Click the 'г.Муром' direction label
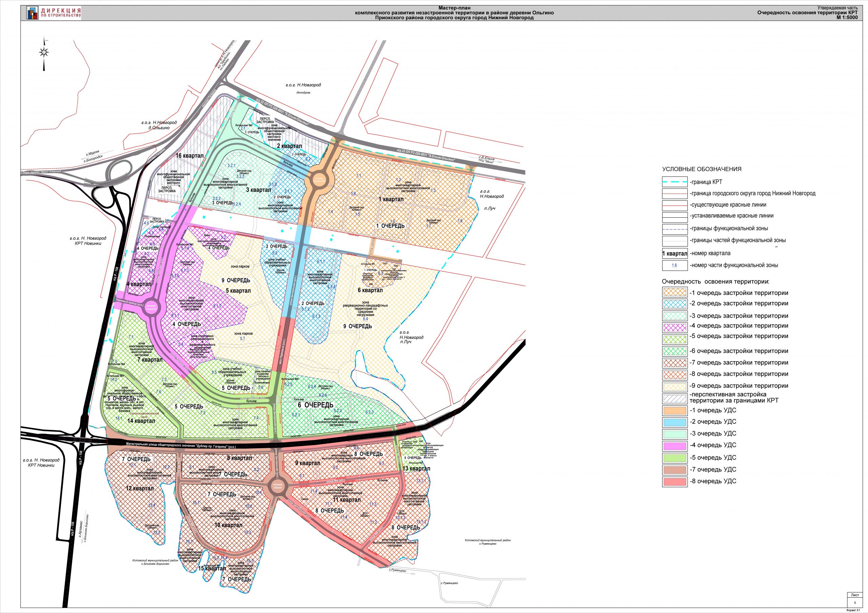 [x=93, y=153]
